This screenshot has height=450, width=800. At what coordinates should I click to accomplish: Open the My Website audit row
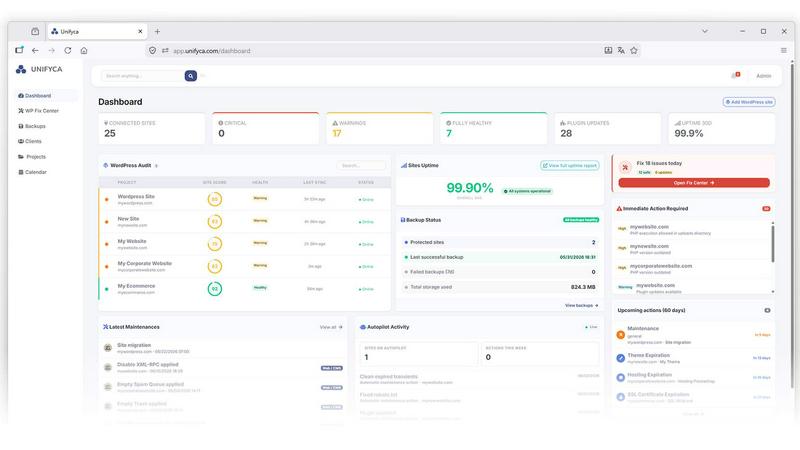click(x=245, y=244)
